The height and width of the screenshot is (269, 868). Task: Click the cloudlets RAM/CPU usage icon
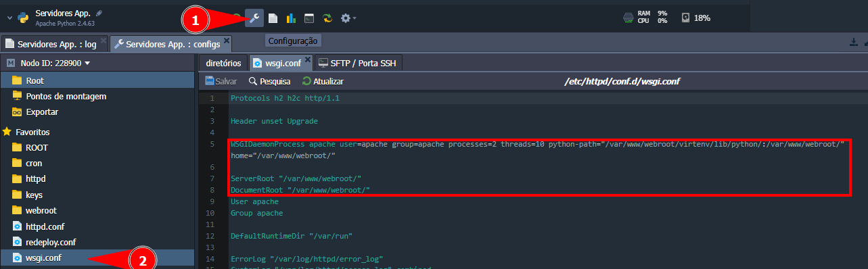coord(629,18)
